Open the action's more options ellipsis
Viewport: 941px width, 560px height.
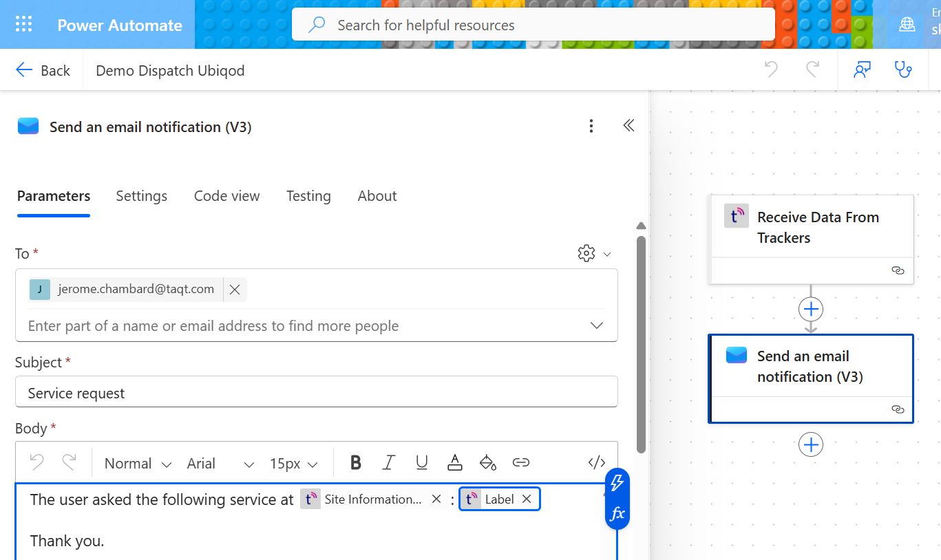click(591, 126)
